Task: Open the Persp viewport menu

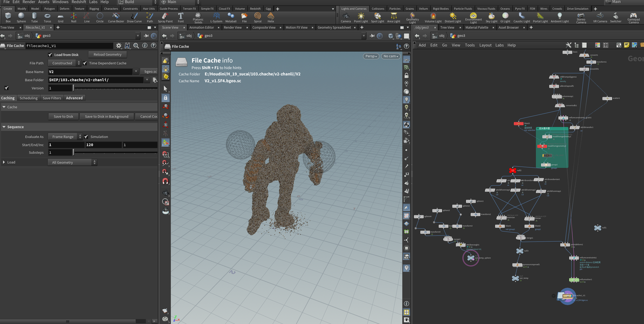Action: [x=371, y=56]
